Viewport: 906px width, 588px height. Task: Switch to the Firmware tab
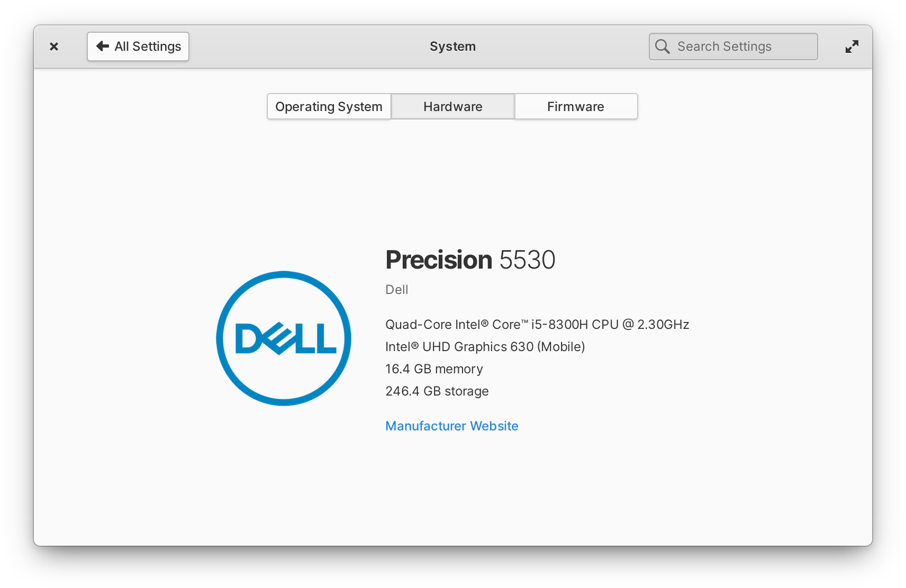(x=575, y=106)
